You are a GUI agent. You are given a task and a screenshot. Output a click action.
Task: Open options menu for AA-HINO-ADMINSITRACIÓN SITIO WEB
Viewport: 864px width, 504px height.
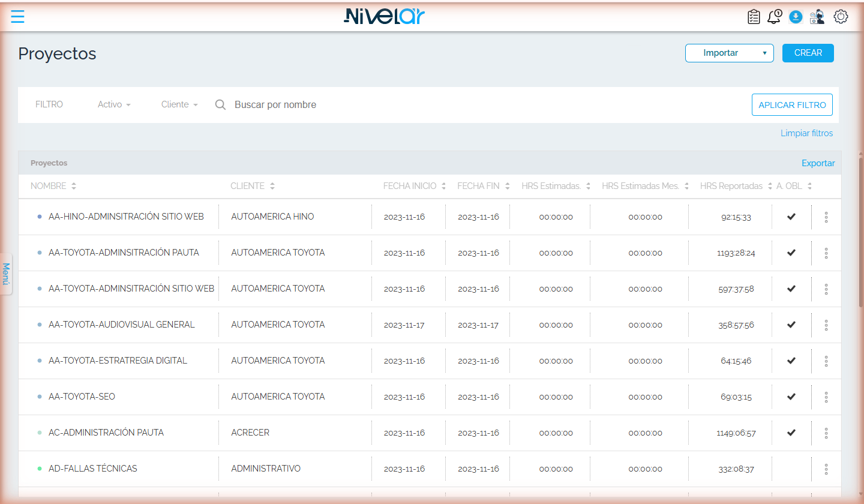pyautogui.click(x=826, y=217)
